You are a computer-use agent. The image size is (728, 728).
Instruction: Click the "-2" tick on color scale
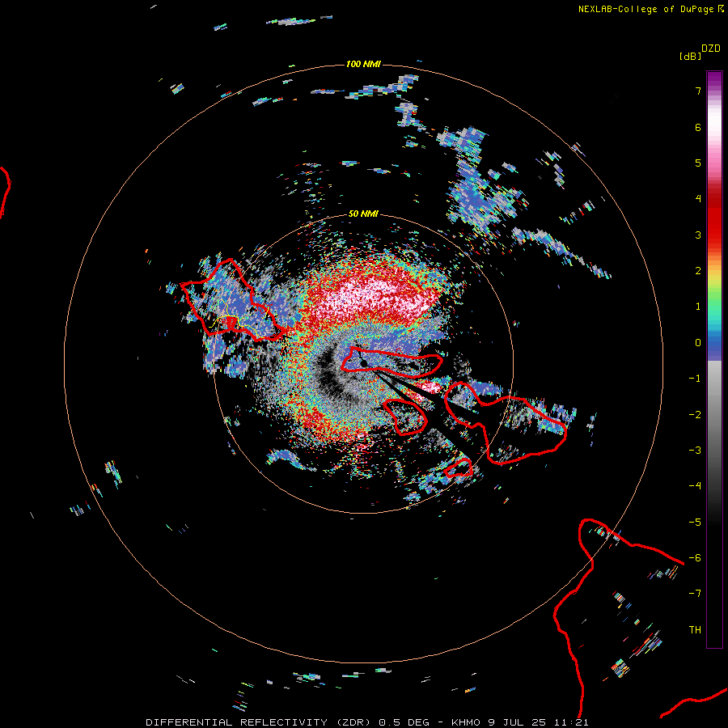tap(695, 414)
